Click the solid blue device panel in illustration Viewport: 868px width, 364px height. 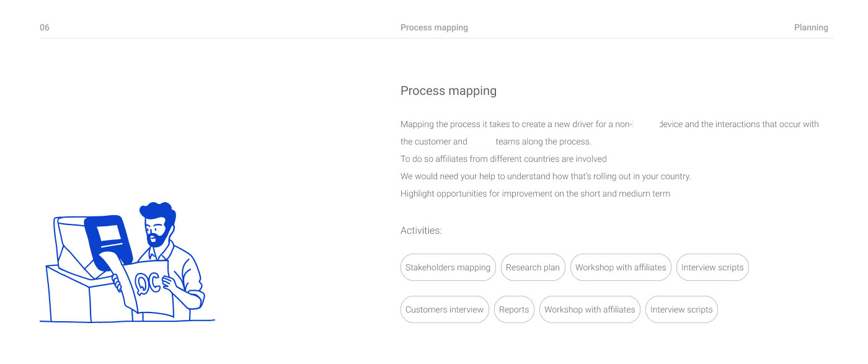point(109,241)
